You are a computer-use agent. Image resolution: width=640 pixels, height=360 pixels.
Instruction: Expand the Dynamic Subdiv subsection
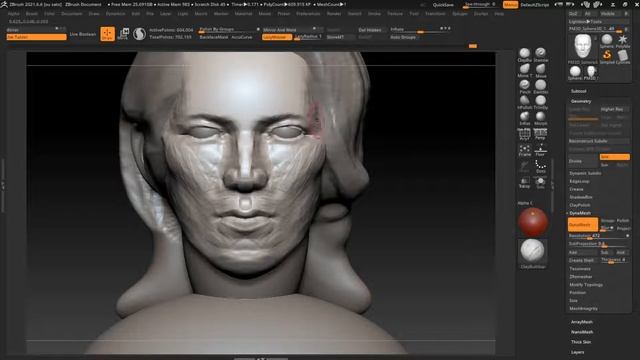coord(585,173)
